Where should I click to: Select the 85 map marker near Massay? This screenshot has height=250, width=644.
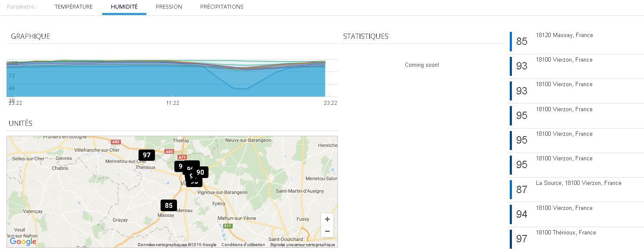[x=169, y=206]
